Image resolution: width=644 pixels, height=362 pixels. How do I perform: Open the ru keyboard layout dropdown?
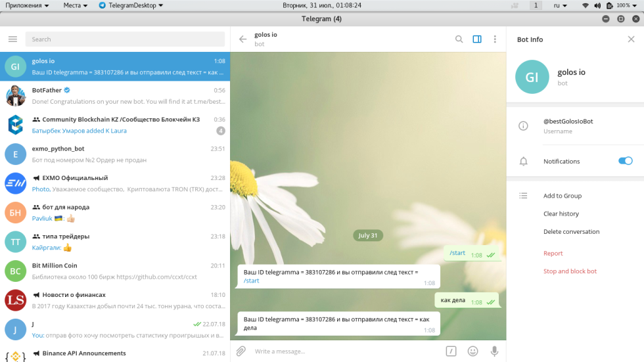tap(560, 5)
